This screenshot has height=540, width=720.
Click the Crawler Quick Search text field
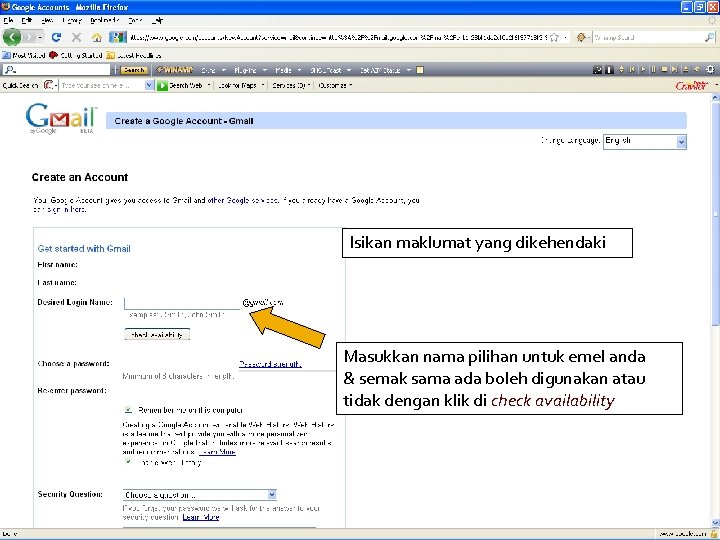coord(102,85)
